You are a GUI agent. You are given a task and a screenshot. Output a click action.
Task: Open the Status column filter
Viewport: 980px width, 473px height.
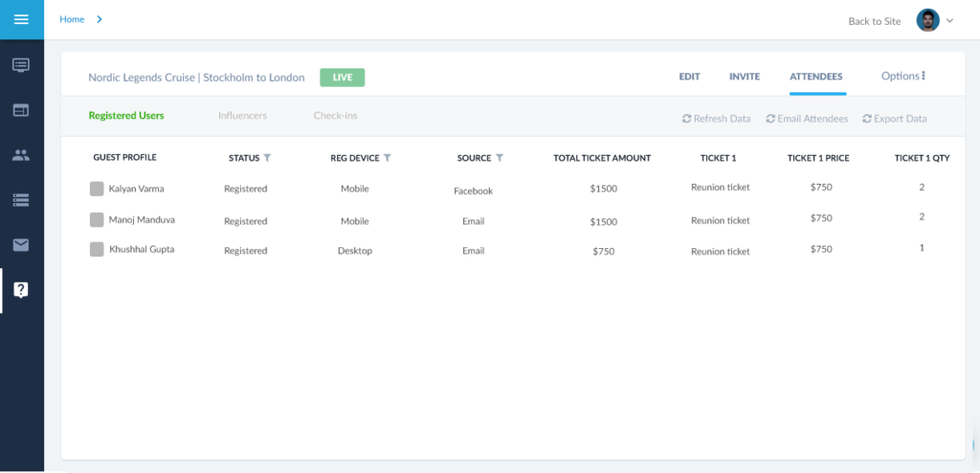(268, 158)
